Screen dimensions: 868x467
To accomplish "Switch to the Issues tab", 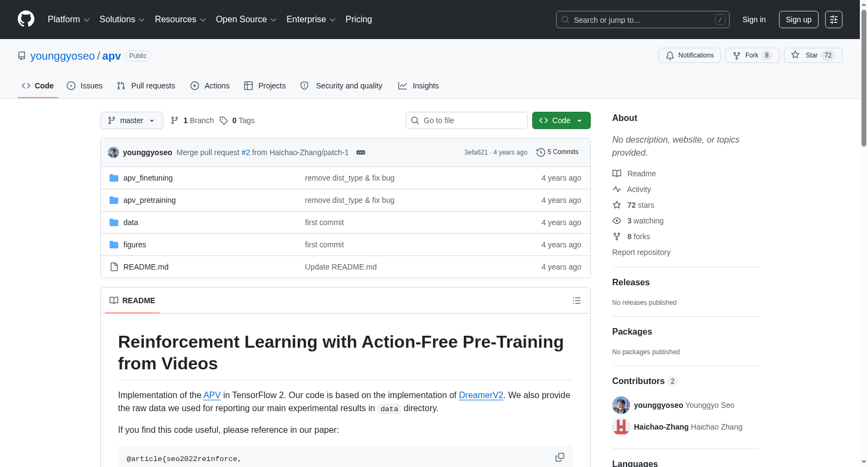I will [x=85, y=86].
